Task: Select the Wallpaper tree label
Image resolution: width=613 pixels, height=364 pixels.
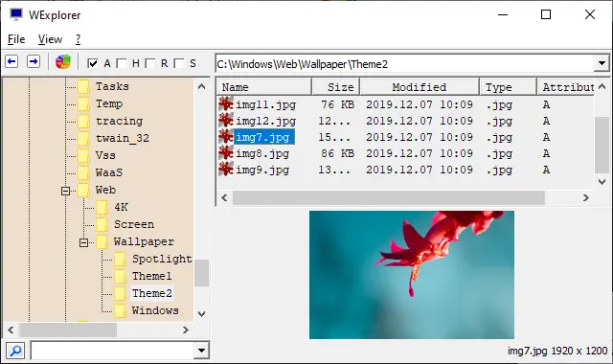Action: coord(144,241)
